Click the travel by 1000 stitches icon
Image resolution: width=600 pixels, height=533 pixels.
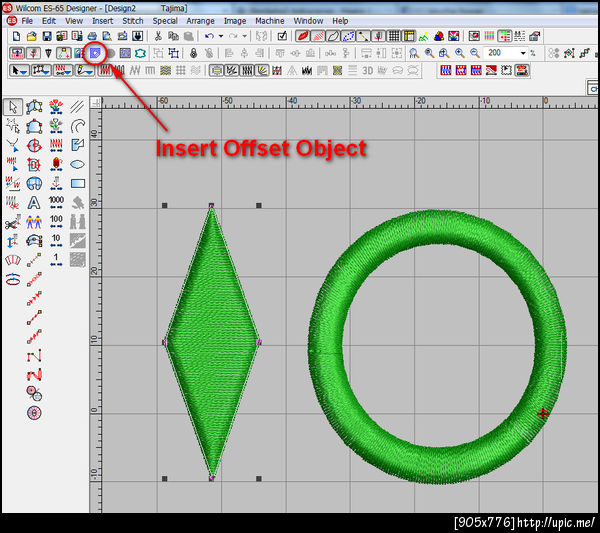pyautogui.click(x=56, y=202)
